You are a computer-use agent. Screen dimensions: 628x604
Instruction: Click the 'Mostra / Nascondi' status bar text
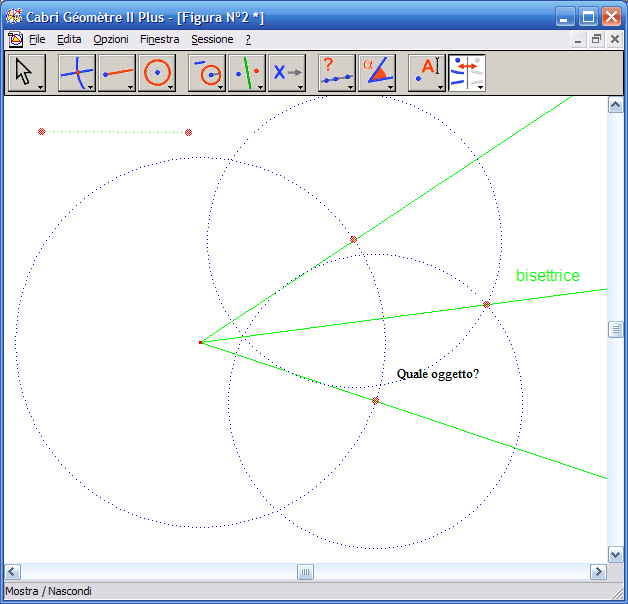coord(48,591)
